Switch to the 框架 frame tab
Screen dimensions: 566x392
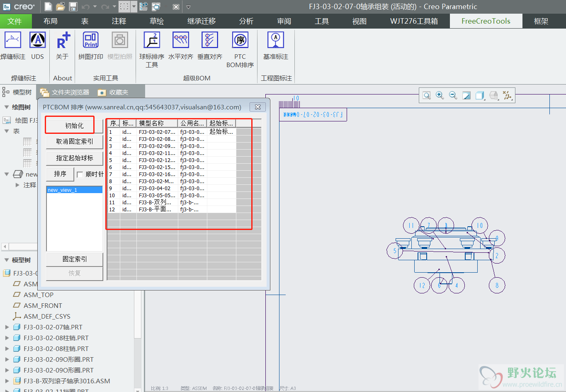click(x=541, y=21)
